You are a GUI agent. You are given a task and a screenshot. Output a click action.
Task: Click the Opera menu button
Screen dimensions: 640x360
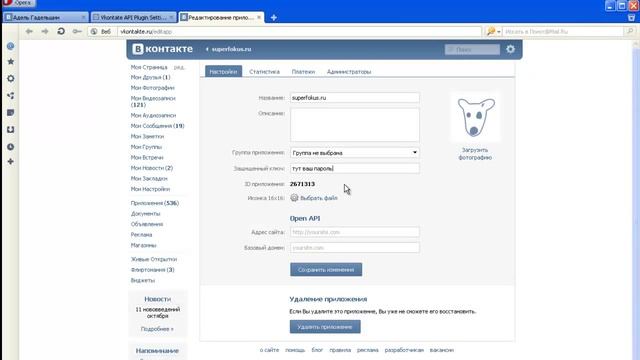(18, 3)
